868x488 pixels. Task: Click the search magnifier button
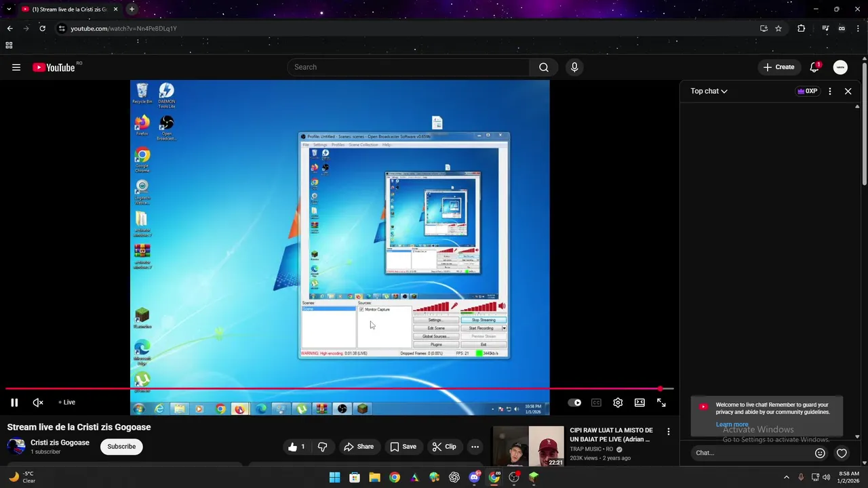(x=544, y=67)
